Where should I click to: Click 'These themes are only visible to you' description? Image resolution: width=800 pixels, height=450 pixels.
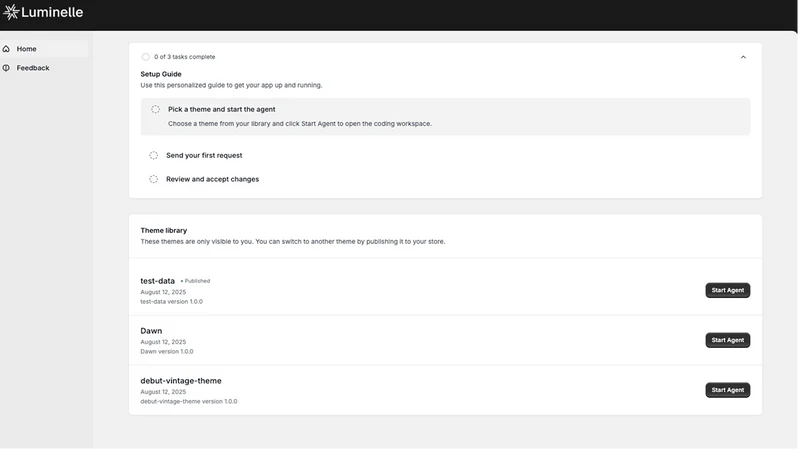coord(292,242)
